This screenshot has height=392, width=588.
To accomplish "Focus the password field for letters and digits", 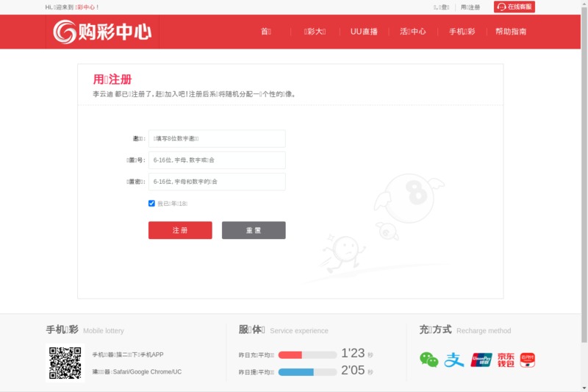I will [x=217, y=182].
